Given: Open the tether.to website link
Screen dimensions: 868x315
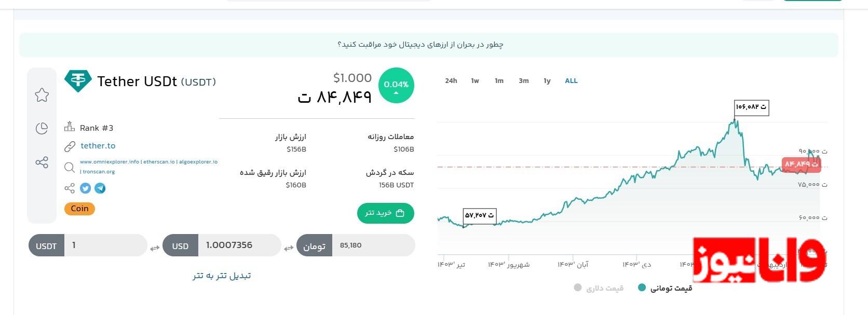Looking at the screenshot, I should tap(98, 146).
